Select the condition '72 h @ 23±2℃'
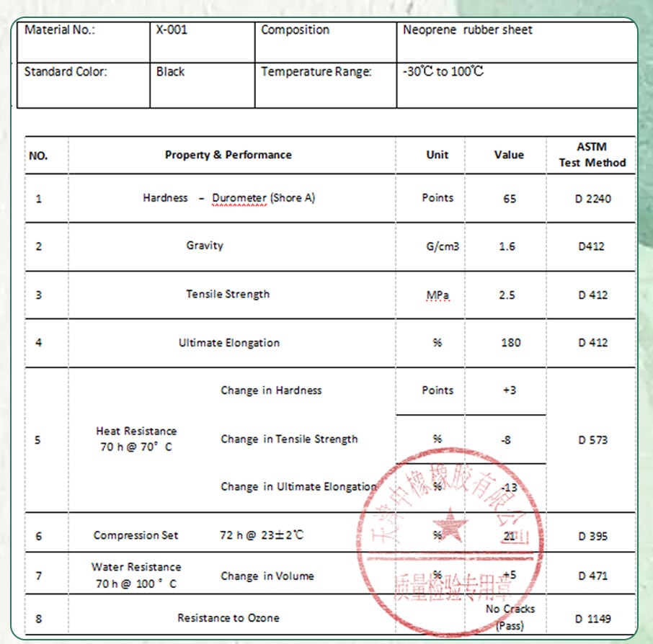The width and height of the screenshot is (653, 644). click(x=262, y=535)
